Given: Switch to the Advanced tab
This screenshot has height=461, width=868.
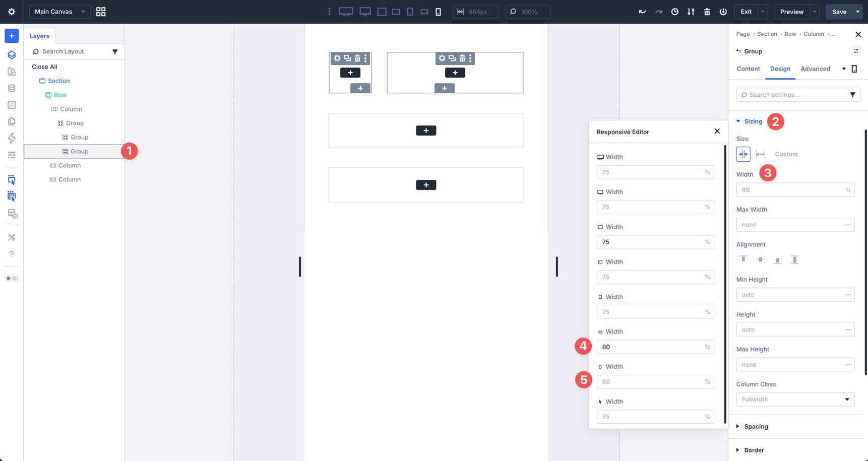Looking at the screenshot, I should (815, 69).
